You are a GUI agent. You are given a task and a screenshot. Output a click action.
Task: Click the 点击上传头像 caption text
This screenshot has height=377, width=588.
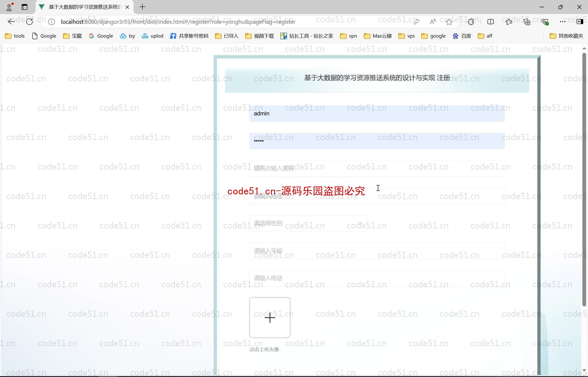click(x=264, y=350)
